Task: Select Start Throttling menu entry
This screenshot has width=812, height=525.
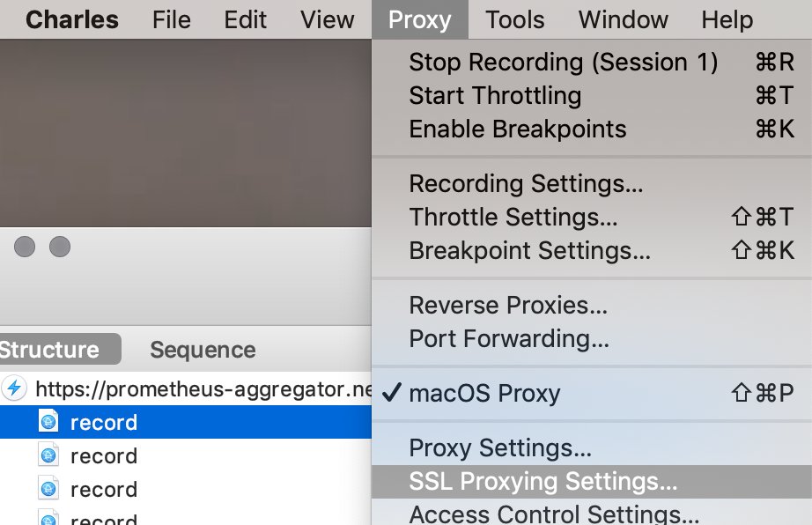Action: (592, 96)
